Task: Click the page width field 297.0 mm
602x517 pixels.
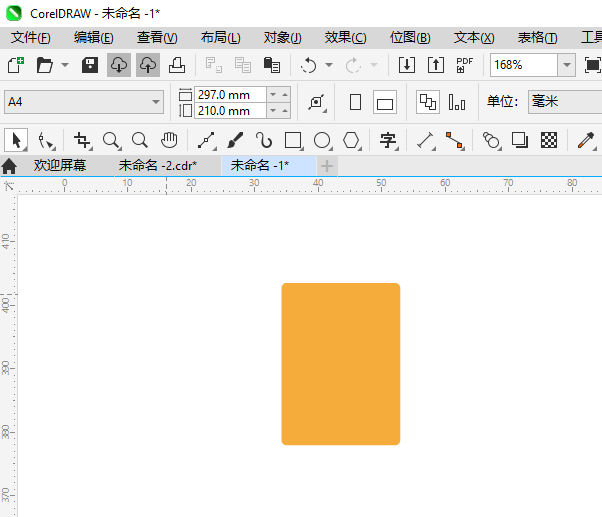Action: 230,94
